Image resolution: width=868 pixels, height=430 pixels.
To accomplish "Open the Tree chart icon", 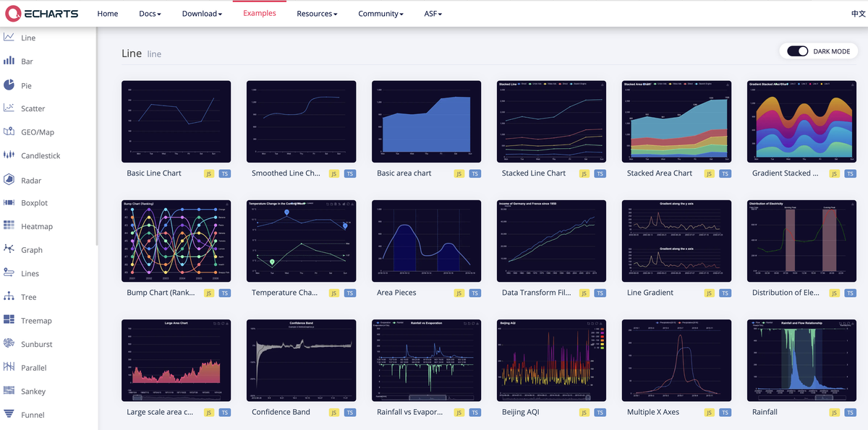I will coord(9,296).
